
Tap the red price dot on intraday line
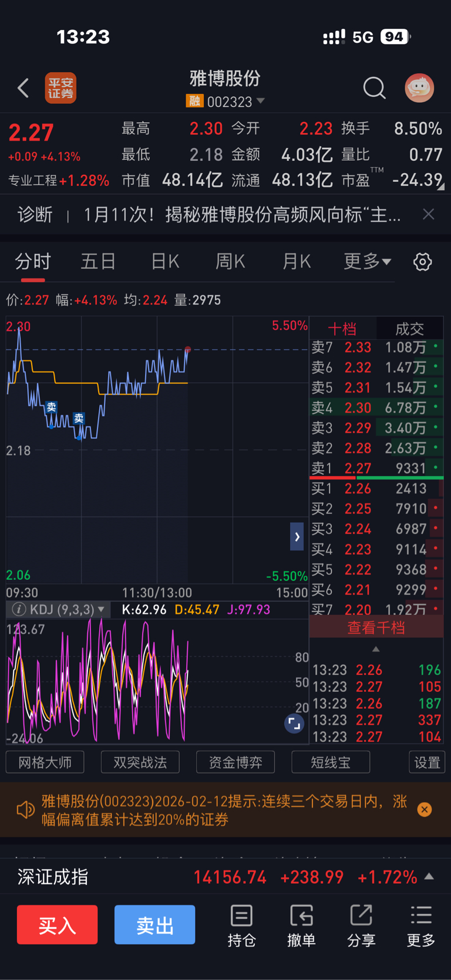tap(188, 350)
